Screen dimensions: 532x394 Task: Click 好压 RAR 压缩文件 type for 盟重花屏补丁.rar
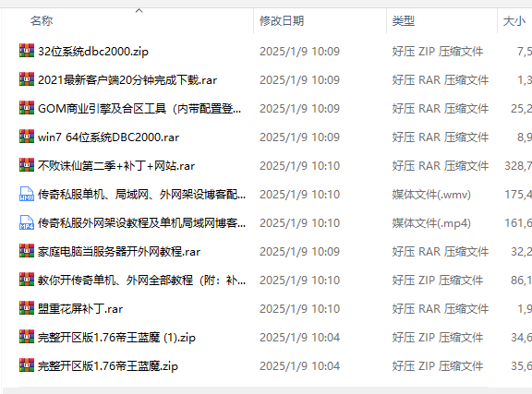coord(440,309)
